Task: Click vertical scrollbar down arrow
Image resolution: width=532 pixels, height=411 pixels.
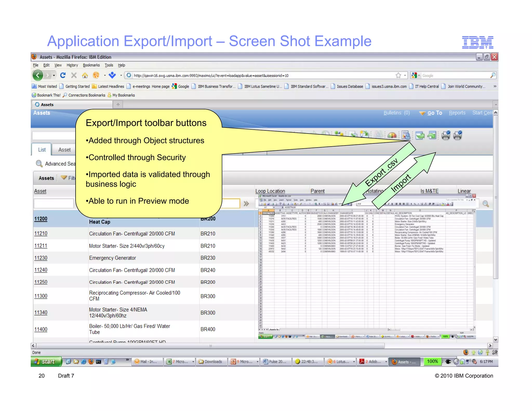Action: [x=496, y=340]
